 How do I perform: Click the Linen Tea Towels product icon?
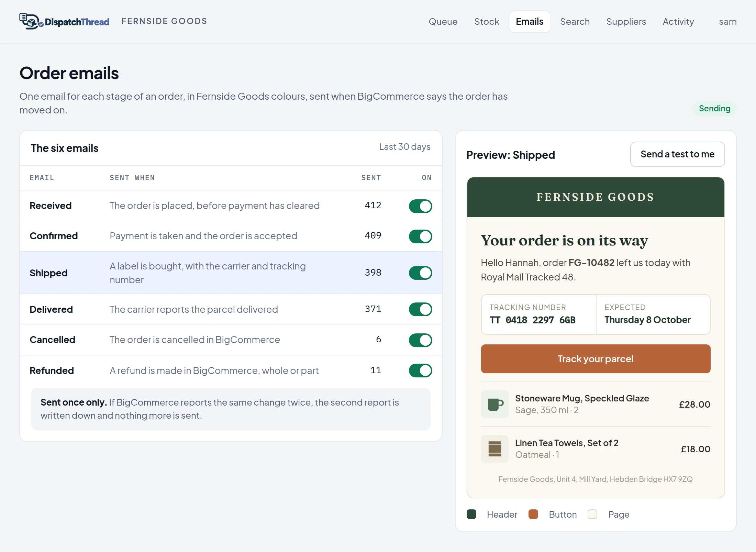(x=494, y=449)
